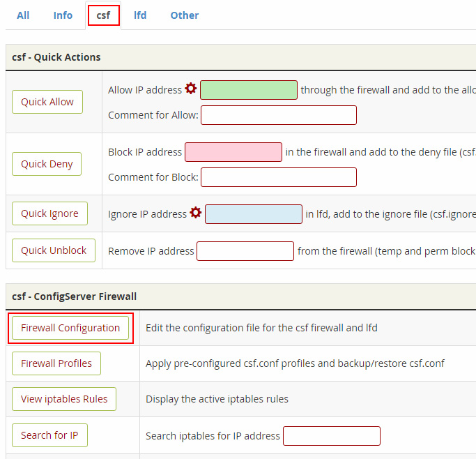Click gear icon next to Allow IP address
Screen dimensions: 476x459
pos(191,89)
